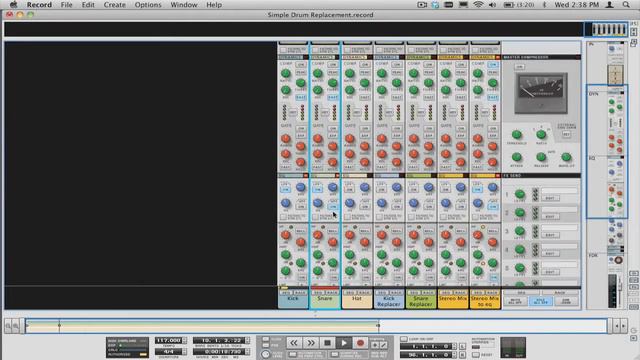Screen dimensions: 640x360
Task: Adjust Master Compressor make-up knob
Action: (566, 157)
